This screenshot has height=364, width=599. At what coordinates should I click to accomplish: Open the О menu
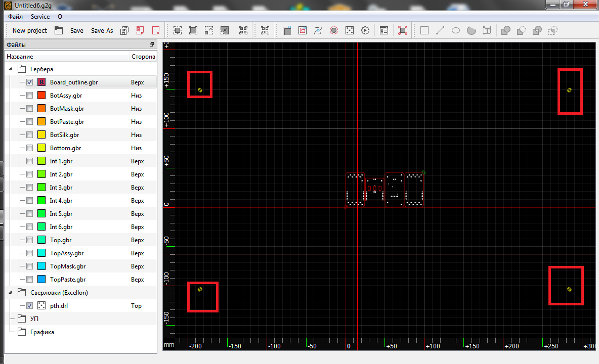pyautogui.click(x=60, y=17)
